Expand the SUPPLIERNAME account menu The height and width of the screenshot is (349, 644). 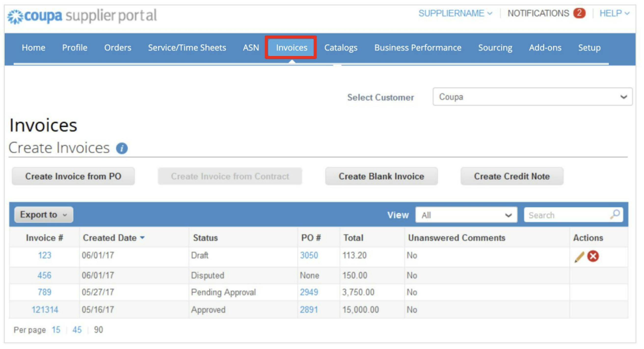pos(455,13)
